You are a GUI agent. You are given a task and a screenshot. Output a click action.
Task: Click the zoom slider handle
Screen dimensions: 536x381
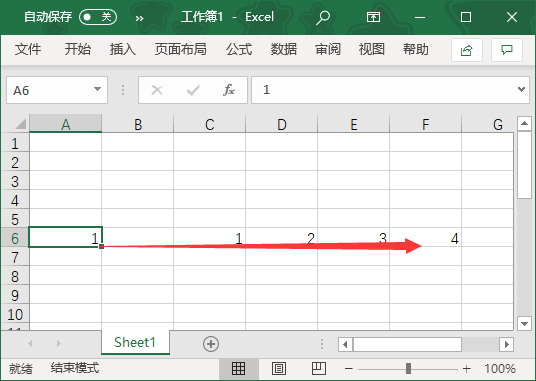[408, 369]
